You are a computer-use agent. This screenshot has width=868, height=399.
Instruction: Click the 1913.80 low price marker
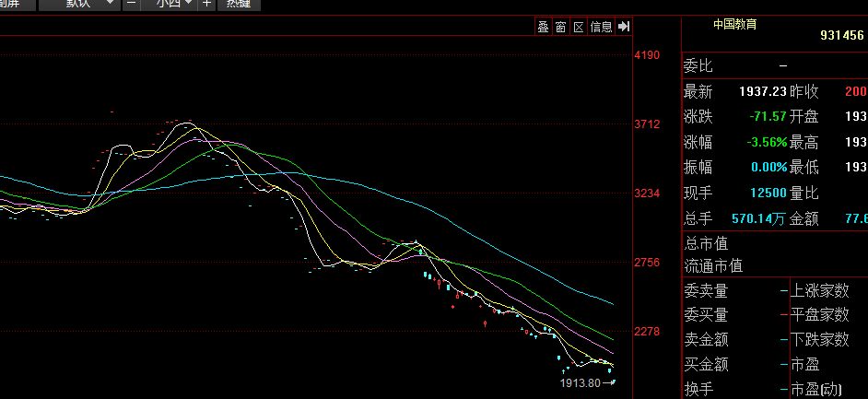point(580,382)
